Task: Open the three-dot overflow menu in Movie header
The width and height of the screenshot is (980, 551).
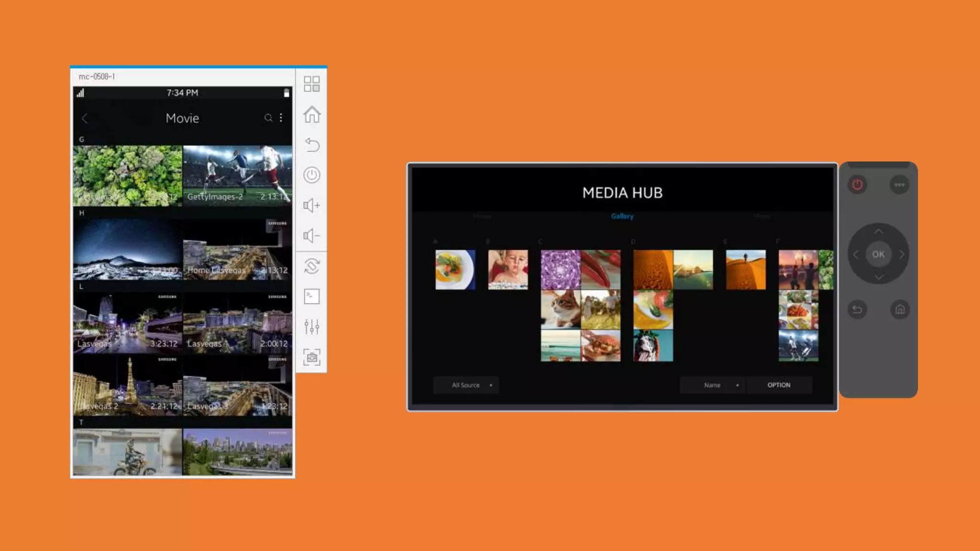Action: pos(281,118)
